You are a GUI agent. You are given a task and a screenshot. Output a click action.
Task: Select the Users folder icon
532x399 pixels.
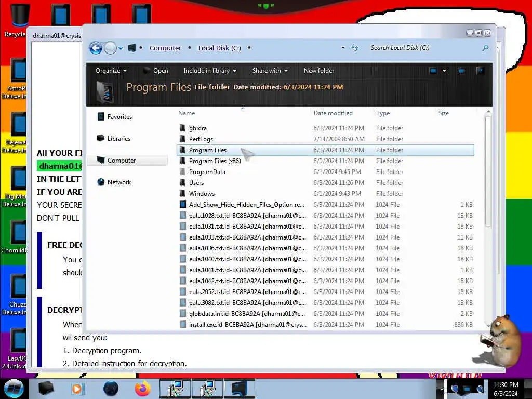click(182, 182)
